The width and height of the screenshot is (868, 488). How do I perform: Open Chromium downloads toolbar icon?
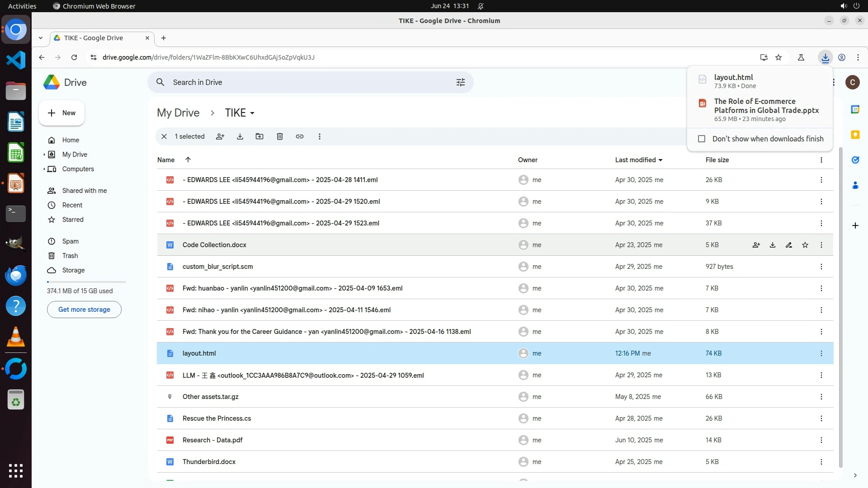coord(826,57)
